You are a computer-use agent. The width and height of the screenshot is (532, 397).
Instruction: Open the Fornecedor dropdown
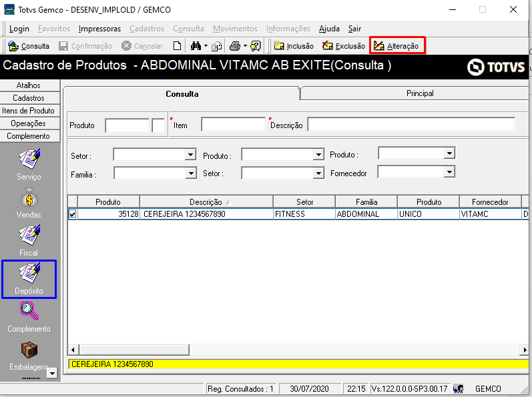tap(449, 172)
